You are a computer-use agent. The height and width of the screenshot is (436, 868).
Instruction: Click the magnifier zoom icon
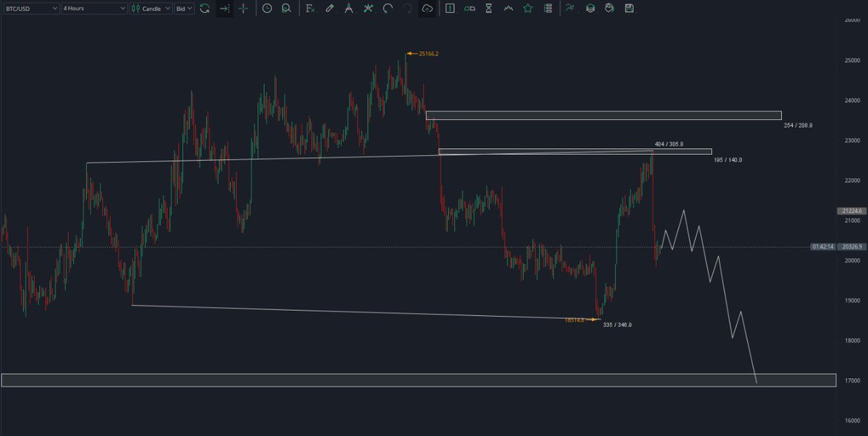pyautogui.click(x=287, y=9)
